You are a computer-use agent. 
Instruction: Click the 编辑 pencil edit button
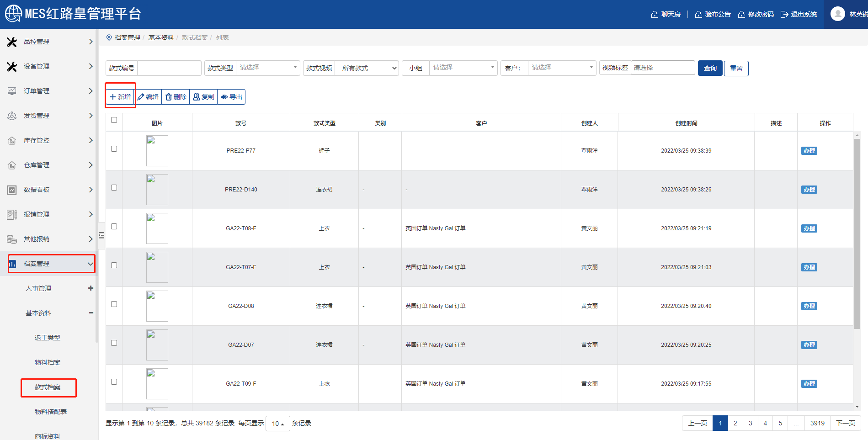[148, 97]
